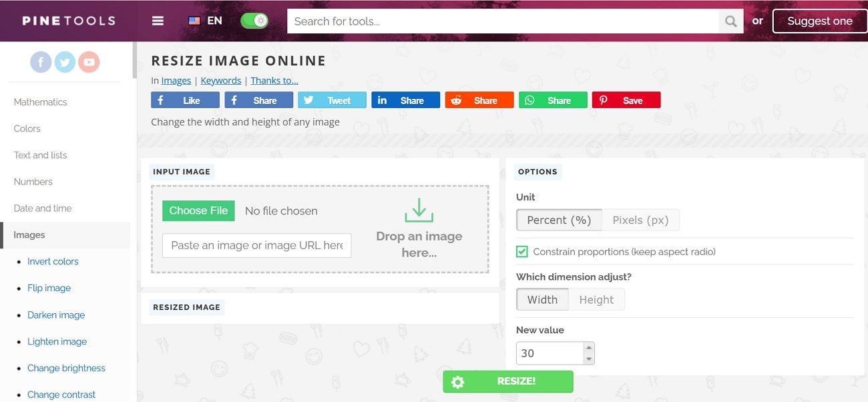Click the LinkedIn Share button
This screenshot has width=868, height=402.
point(405,100)
